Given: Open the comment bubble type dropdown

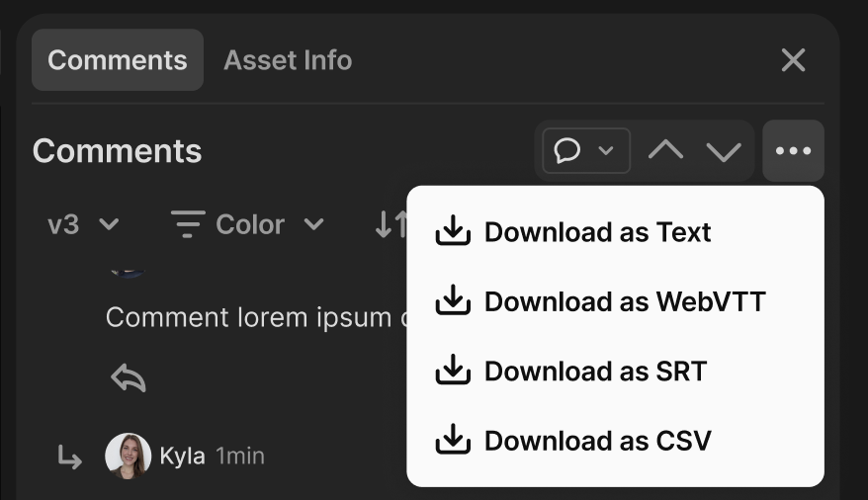Looking at the screenshot, I should pyautogui.click(x=586, y=151).
